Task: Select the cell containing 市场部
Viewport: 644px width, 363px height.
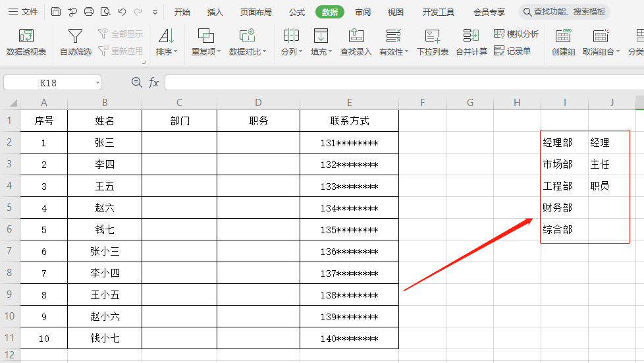Action: pyautogui.click(x=565, y=164)
